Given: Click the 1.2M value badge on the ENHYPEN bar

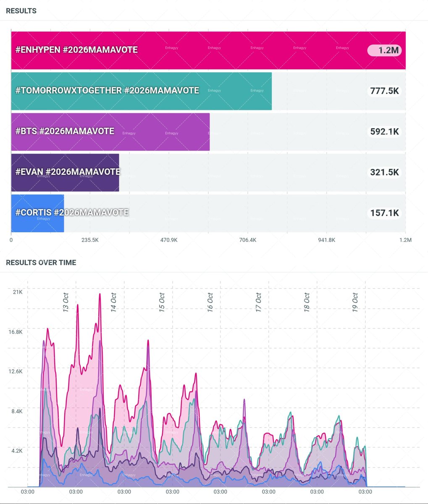Looking at the screenshot, I should (384, 50).
